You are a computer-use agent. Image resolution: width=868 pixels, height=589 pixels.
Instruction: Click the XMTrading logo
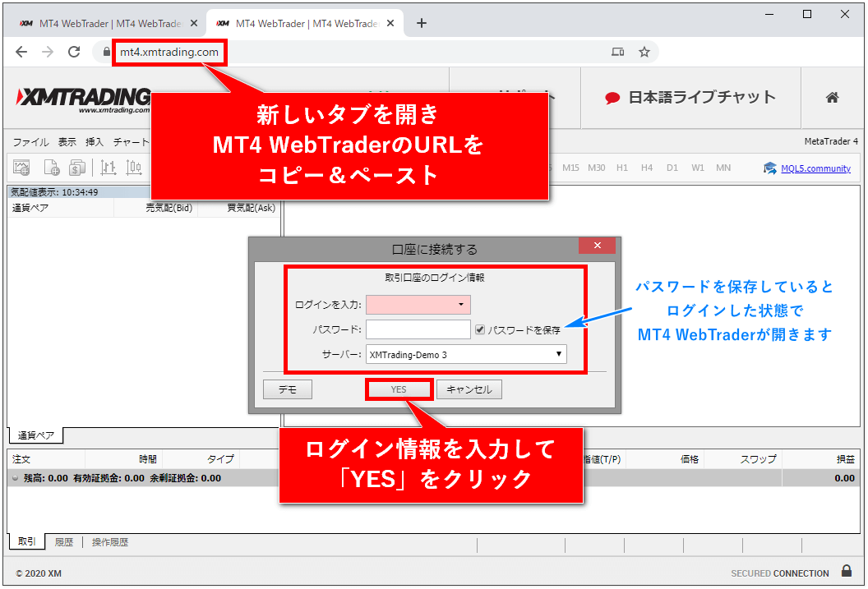[x=83, y=99]
